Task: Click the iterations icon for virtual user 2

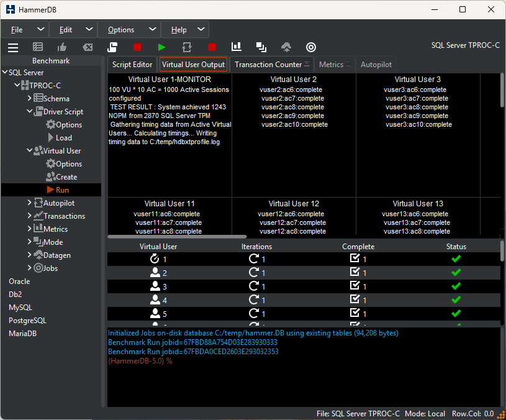Action: (x=254, y=272)
